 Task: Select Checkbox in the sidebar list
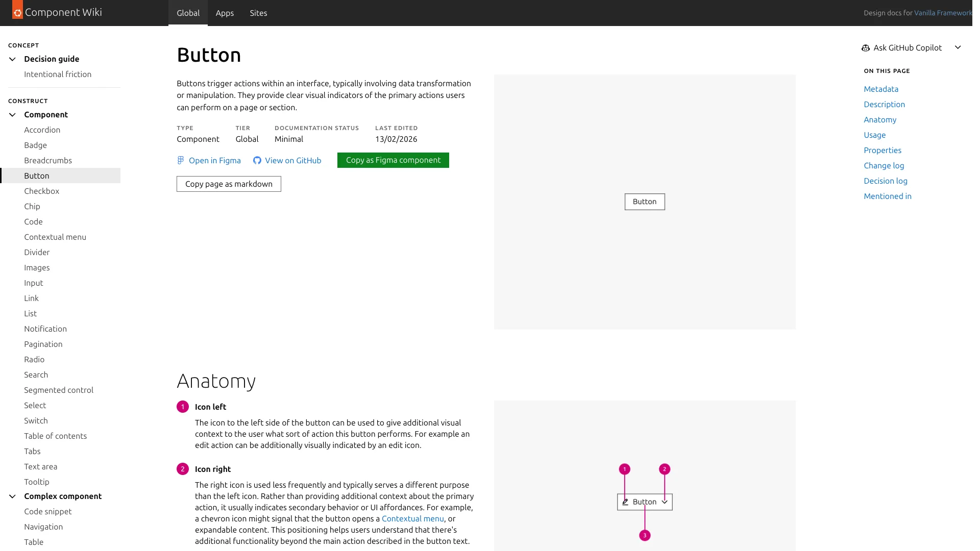click(x=42, y=191)
